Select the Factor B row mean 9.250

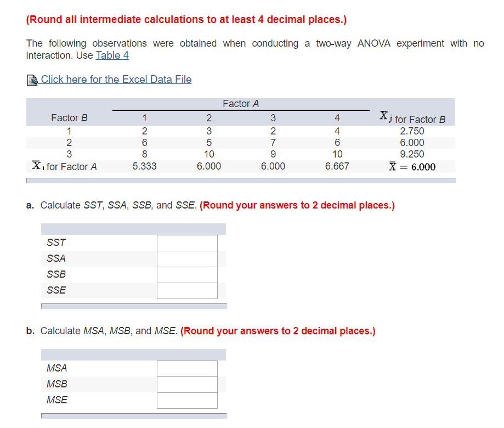pos(412,154)
